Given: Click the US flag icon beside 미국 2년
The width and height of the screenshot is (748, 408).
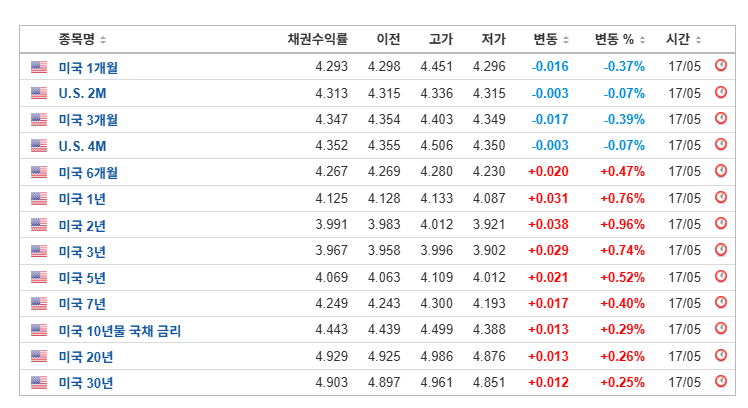Looking at the screenshot, I should click(39, 224).
